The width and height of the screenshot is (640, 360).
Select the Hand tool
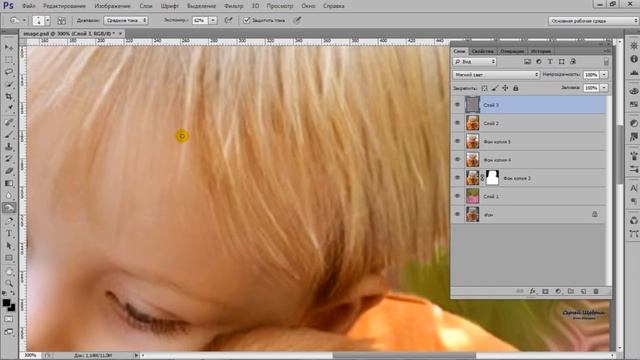(x=9, y=271)
